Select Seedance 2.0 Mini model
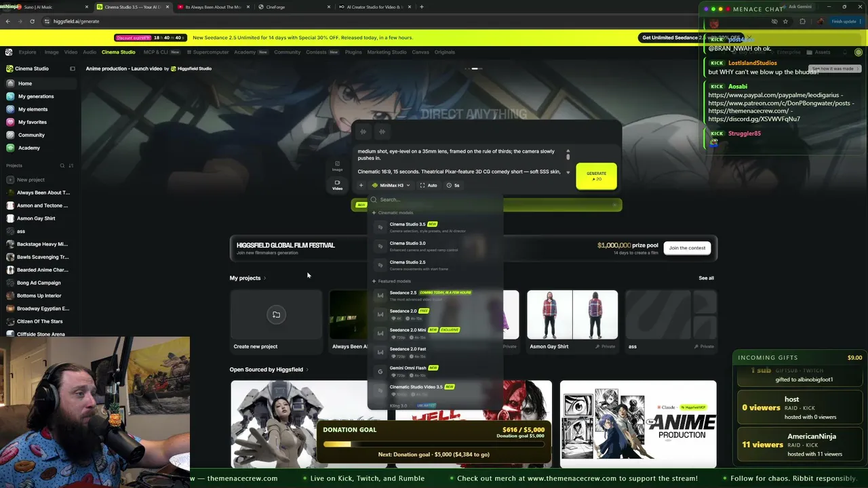 click(x=435, y=333)
